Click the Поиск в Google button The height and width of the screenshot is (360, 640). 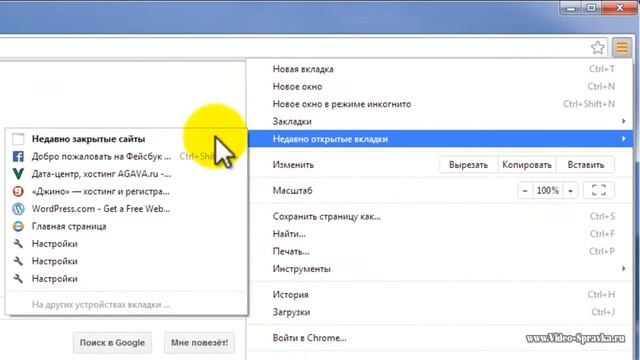[112, 342]
